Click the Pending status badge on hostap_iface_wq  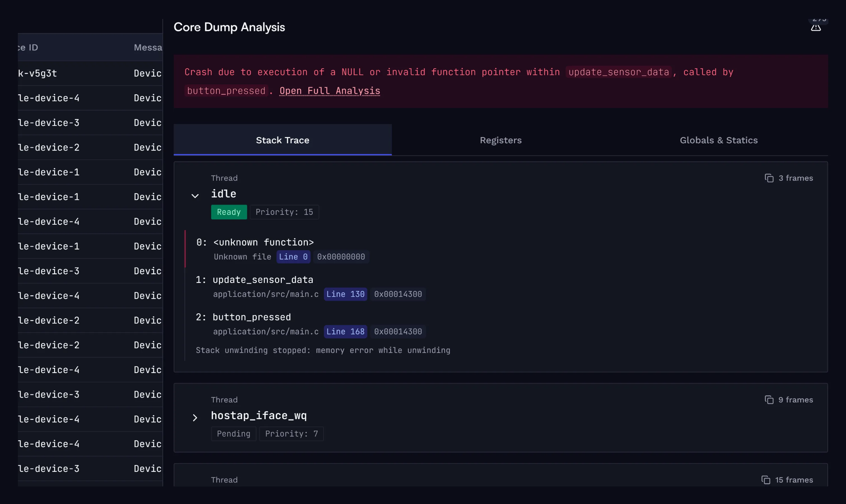point(233,434)
